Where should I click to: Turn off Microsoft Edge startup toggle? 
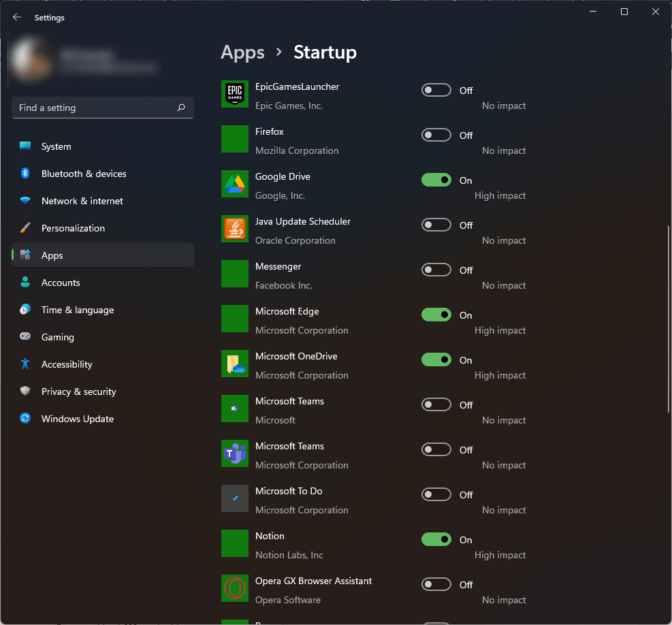tap(436, 315)
